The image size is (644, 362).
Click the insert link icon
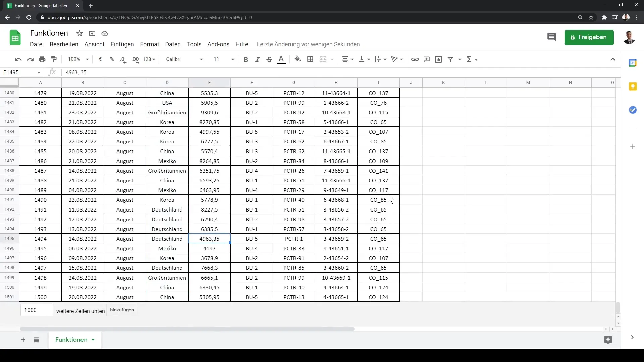coord(415,59)
